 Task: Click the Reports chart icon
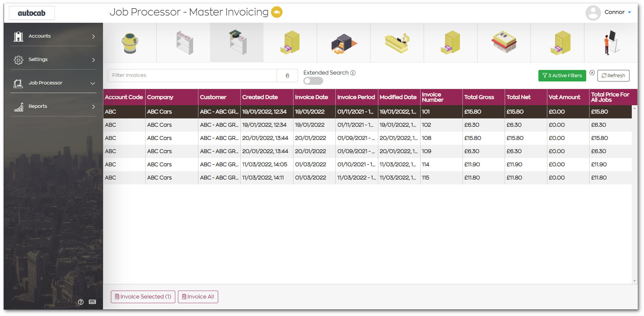19,107
